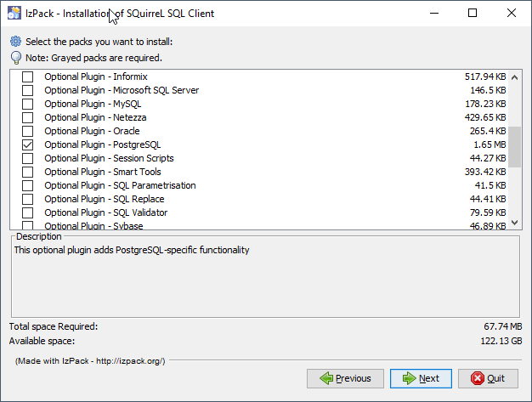
Task: Uncheck the Optional Plugin - PostgreSQL pack
Action: pos(28,144)
